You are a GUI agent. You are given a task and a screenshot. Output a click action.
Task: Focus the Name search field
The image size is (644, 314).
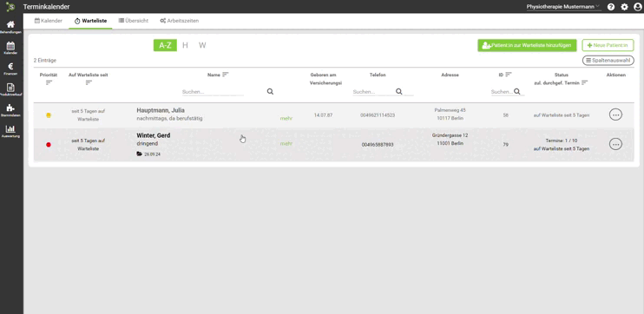click(x=213, y=92)
